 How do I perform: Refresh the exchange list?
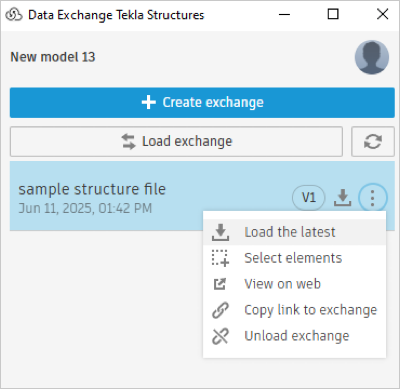(x=373, y=141)
